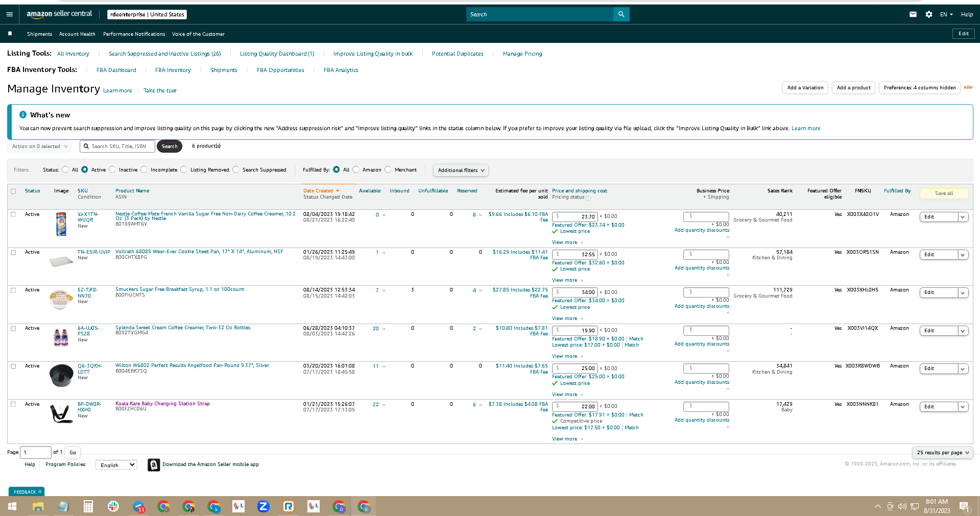
Task: Go to FBA Analytics tab
Action: tap(341, 70)
